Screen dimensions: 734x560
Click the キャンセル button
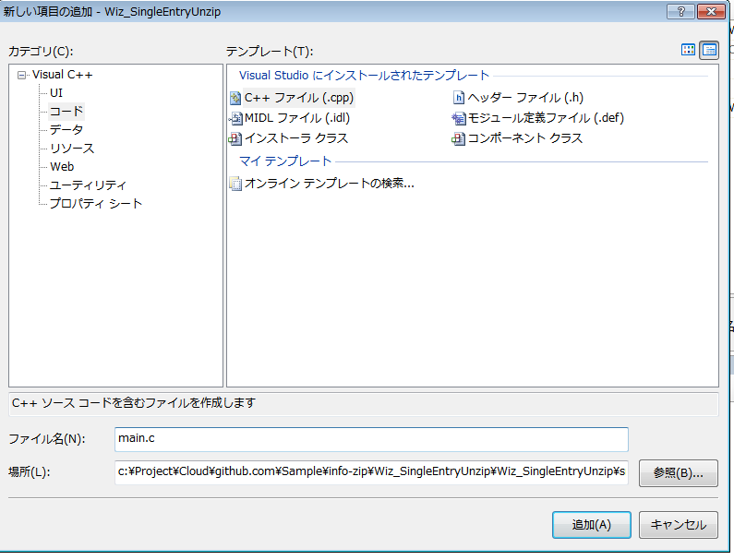pyautogui.click(x=679, y=525)
